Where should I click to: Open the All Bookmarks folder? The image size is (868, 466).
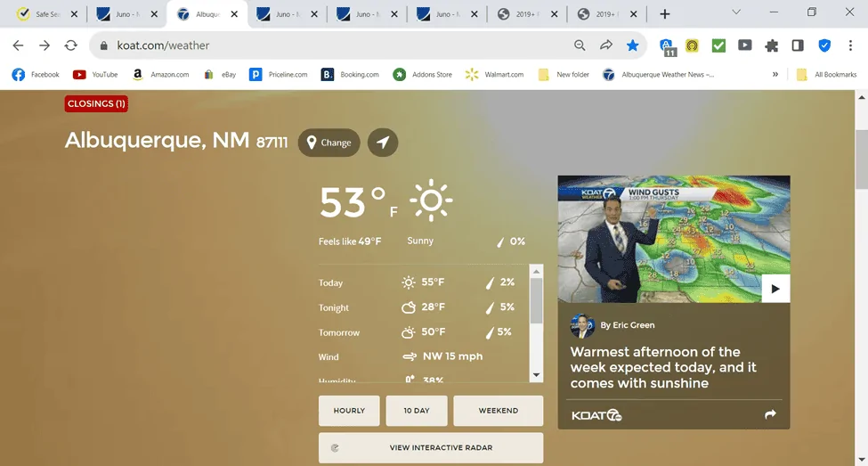(826, 74)
